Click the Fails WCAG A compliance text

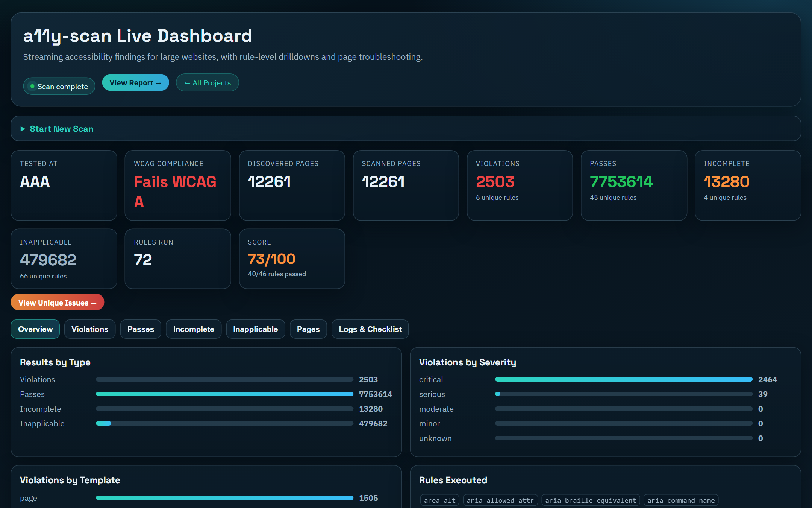click(x=175, y=192)
